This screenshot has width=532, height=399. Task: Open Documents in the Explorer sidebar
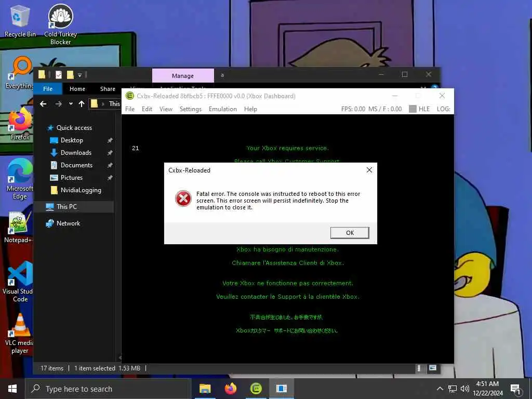pos(76,165)
